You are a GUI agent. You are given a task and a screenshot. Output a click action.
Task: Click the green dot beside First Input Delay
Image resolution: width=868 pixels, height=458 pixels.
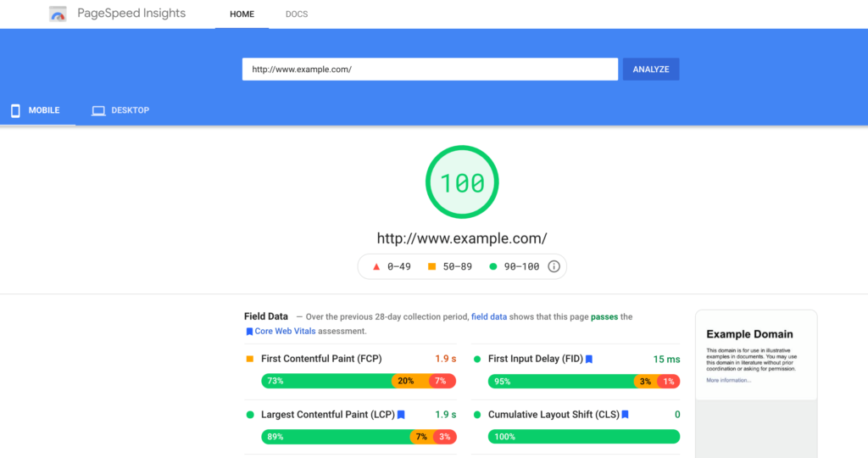(x=477, y=359)
